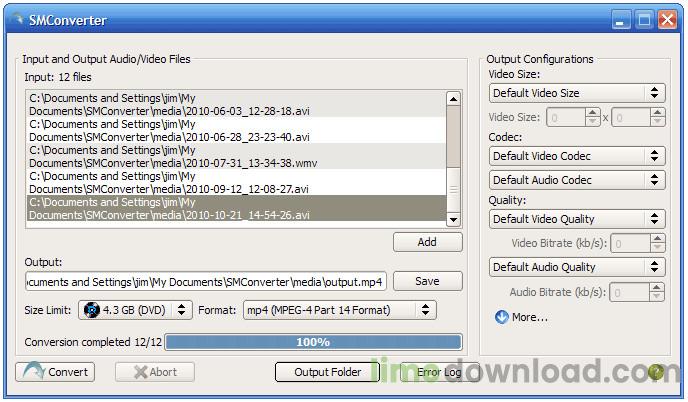Click the Abort button
This screenshot has width=688, height=402.
pyautogui.click(x=155, y=372)
